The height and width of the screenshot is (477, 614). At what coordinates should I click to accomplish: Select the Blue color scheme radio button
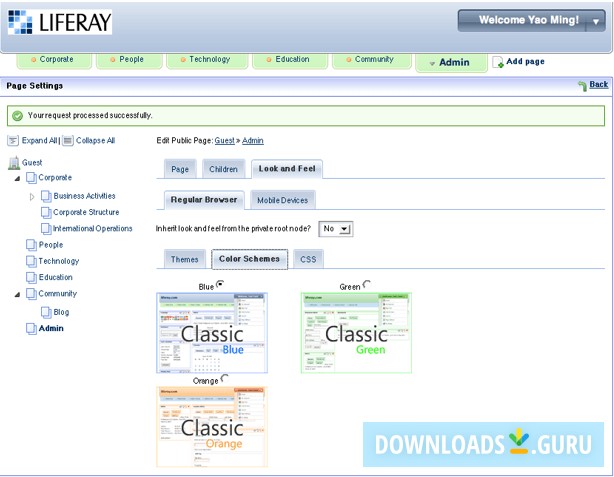(x=220, y=284)
